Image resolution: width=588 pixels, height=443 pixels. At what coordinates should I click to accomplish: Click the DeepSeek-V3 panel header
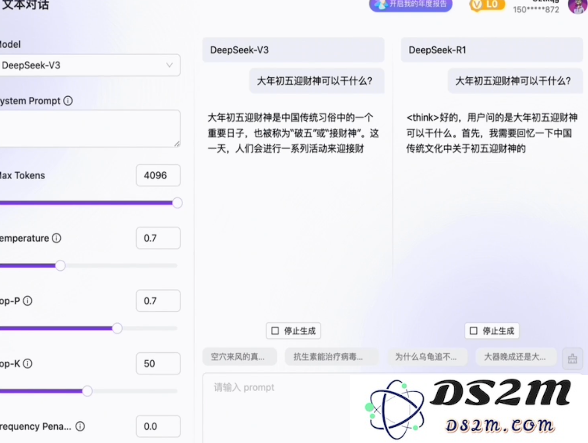[x=293, y=50]
